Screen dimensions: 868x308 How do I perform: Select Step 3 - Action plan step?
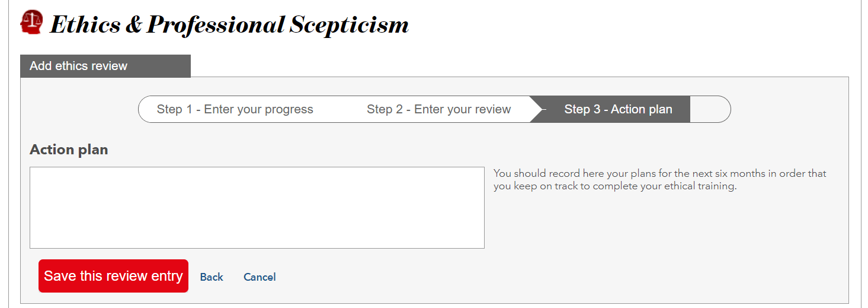click(x=618, y=109)
